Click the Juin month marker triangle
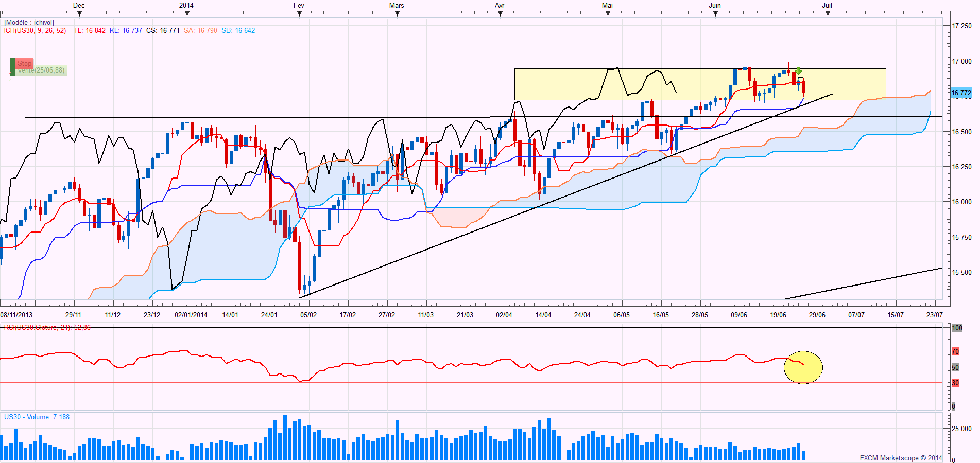 pos(715,14)
